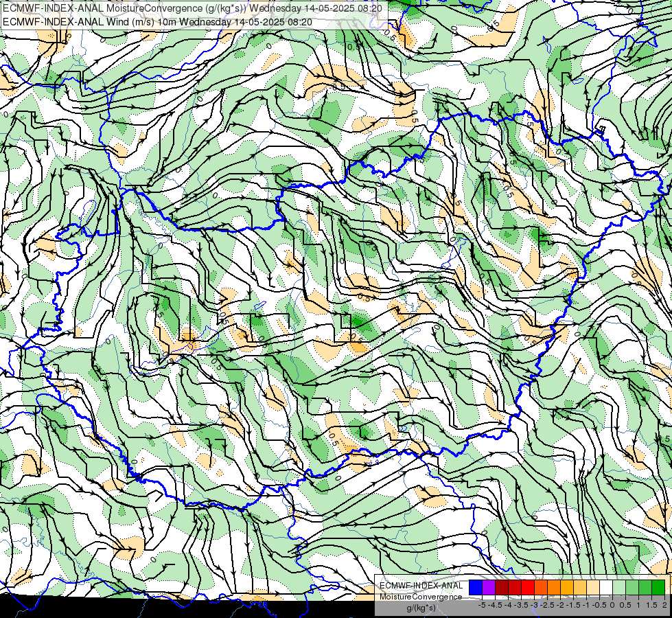Click the positive 0.5 tick label on colorbar

[x=625, y=605]
